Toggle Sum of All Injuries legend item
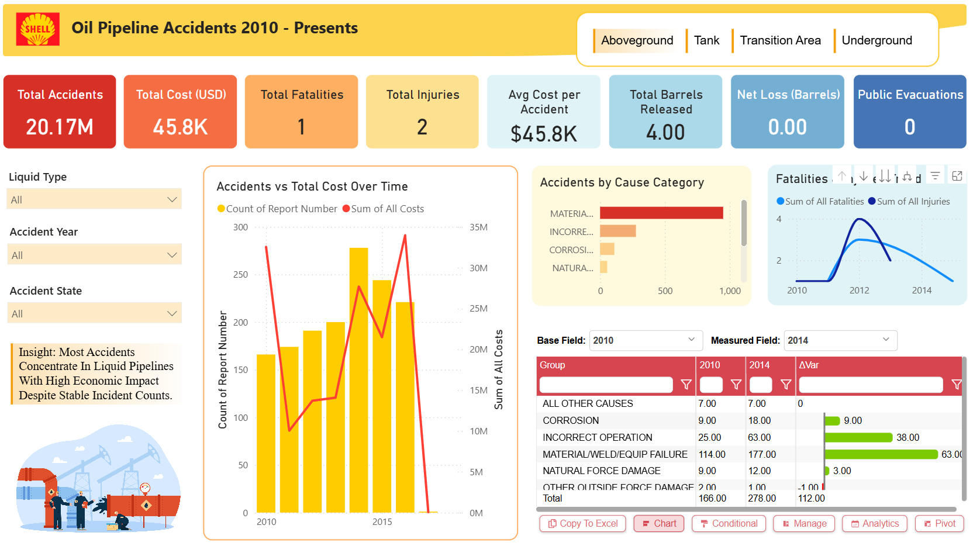Screen dimensions: 980x546 (x=909, y=201)
